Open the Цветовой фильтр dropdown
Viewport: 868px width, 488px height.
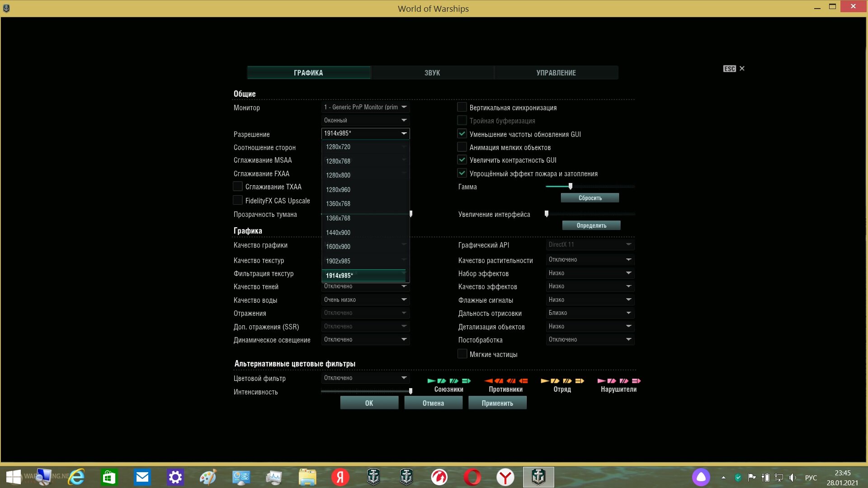[x=365, y=378]
